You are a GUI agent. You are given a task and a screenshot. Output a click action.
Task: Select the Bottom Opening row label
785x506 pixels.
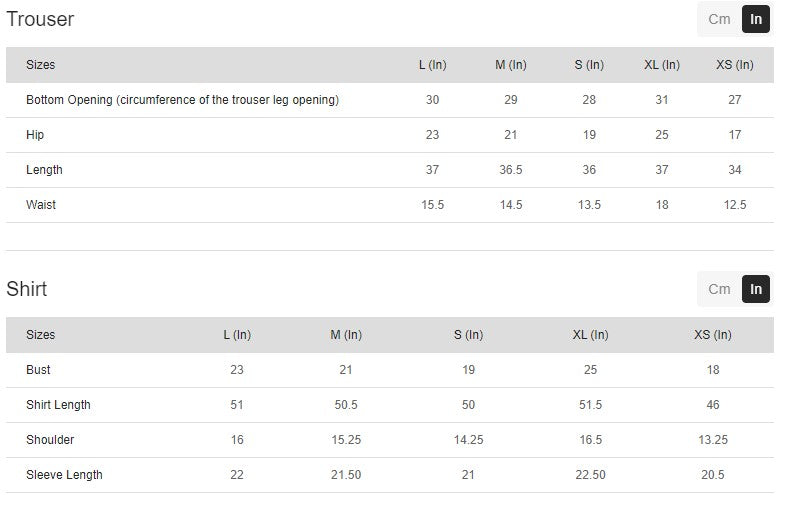tap(182, 100)
